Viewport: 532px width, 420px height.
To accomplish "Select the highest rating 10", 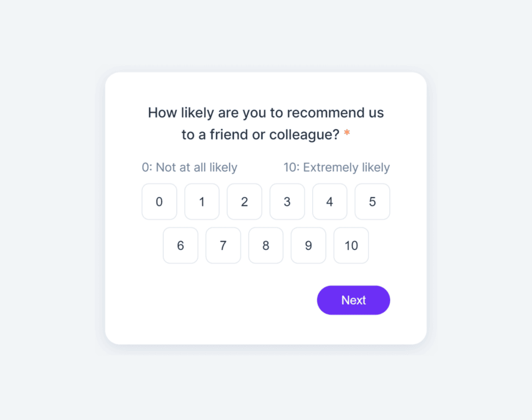I will pos(351,245).
